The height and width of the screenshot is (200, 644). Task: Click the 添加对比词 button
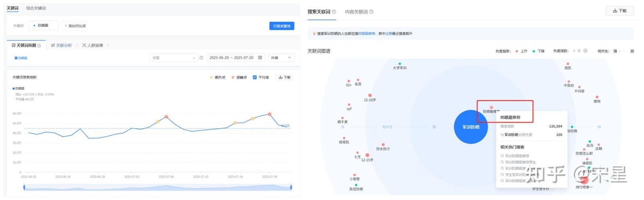pos(75,26)
